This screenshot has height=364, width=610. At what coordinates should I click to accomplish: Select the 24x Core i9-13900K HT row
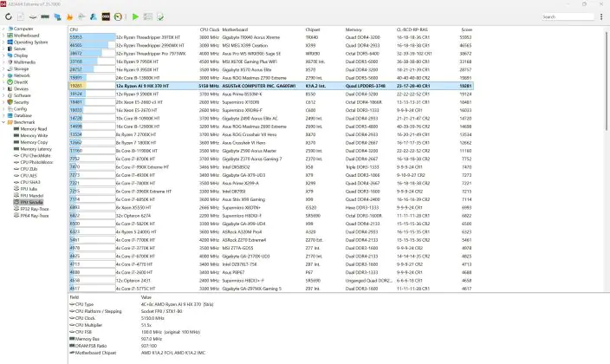point(271,78)
